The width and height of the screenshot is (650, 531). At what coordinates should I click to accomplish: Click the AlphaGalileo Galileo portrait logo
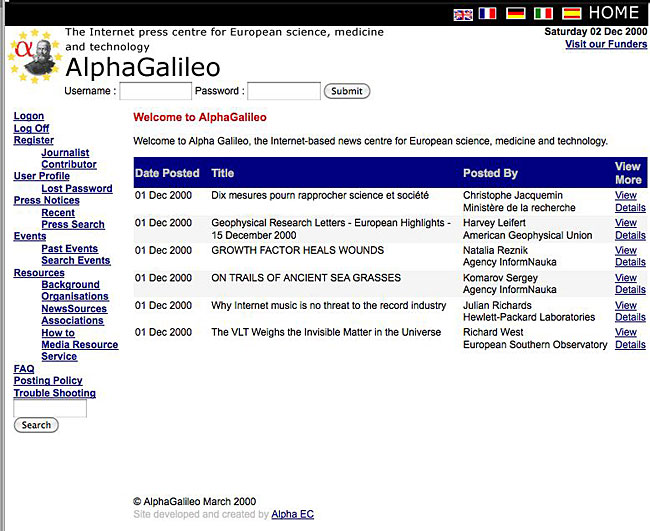35,56
